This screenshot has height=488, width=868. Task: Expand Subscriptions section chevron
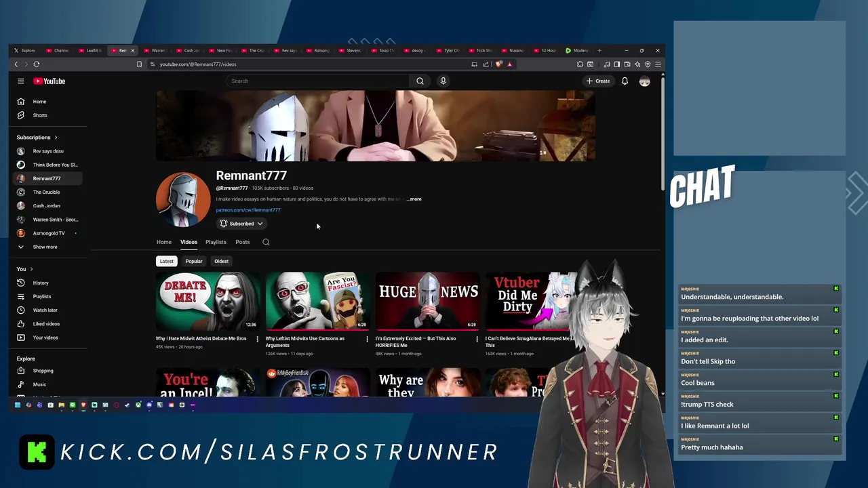[x=56, y=138]
